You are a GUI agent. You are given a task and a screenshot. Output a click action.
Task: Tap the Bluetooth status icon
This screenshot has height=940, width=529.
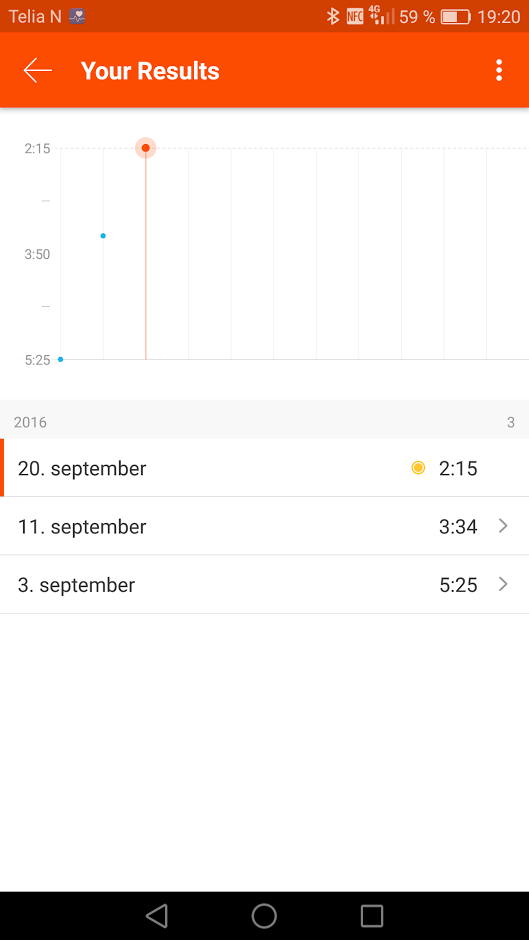333,16
